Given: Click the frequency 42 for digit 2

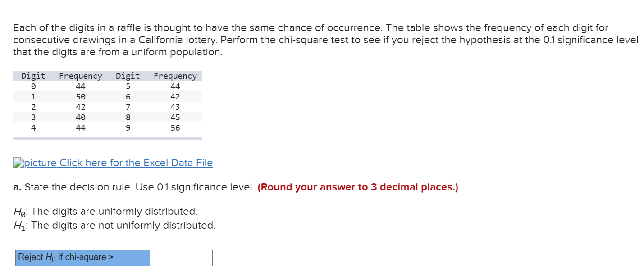Looking at the screenshot, I should 81,107.
